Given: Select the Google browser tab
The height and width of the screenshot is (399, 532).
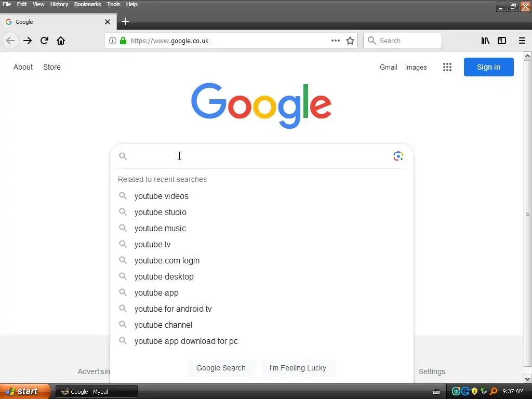Looking at the screenshot, I should point(58,22).
